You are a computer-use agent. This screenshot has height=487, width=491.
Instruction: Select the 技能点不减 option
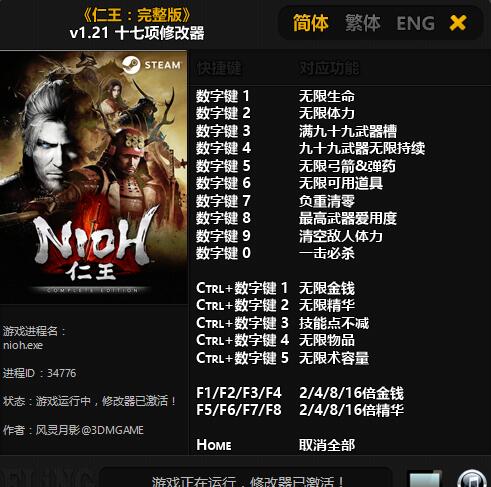[334, 323]
